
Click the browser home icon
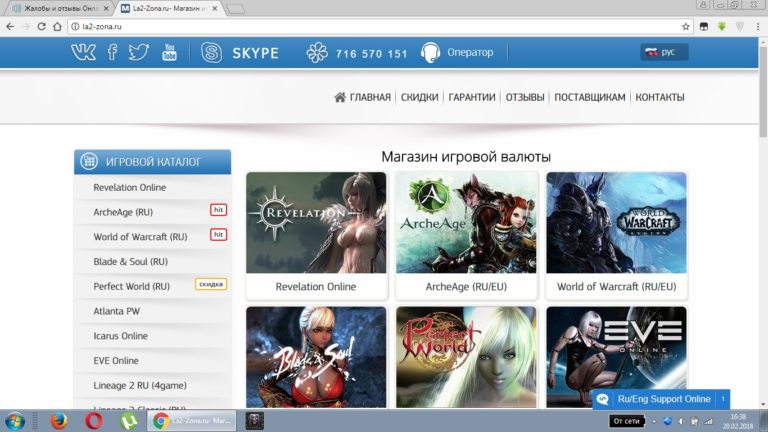57,26
